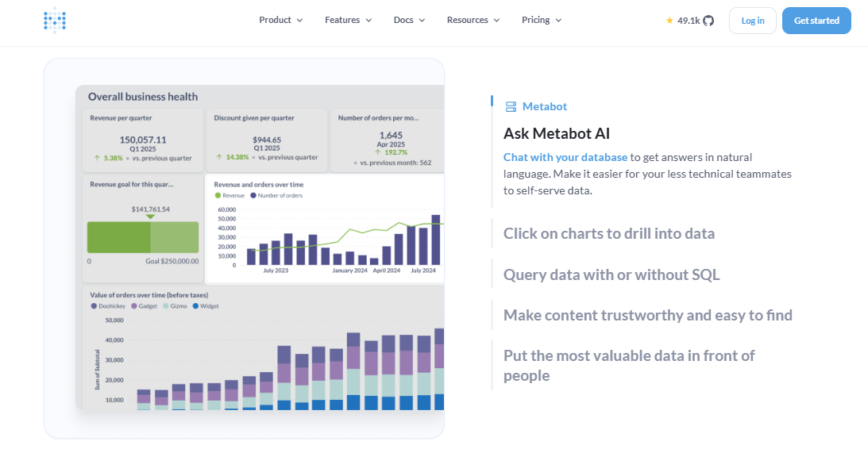Screen dimensions: 868x449
Task: Open the Docs menu
Action: click(410, 20)
